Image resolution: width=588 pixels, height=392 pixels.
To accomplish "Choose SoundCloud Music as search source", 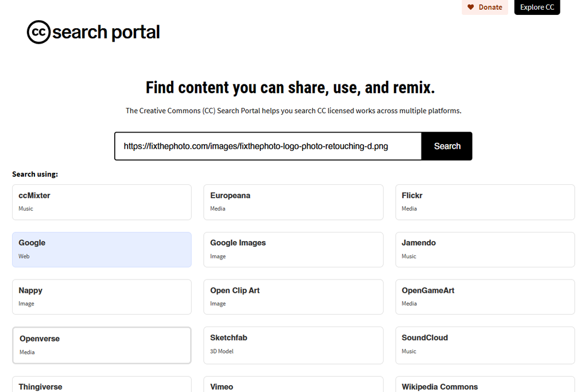I will 485,345.
